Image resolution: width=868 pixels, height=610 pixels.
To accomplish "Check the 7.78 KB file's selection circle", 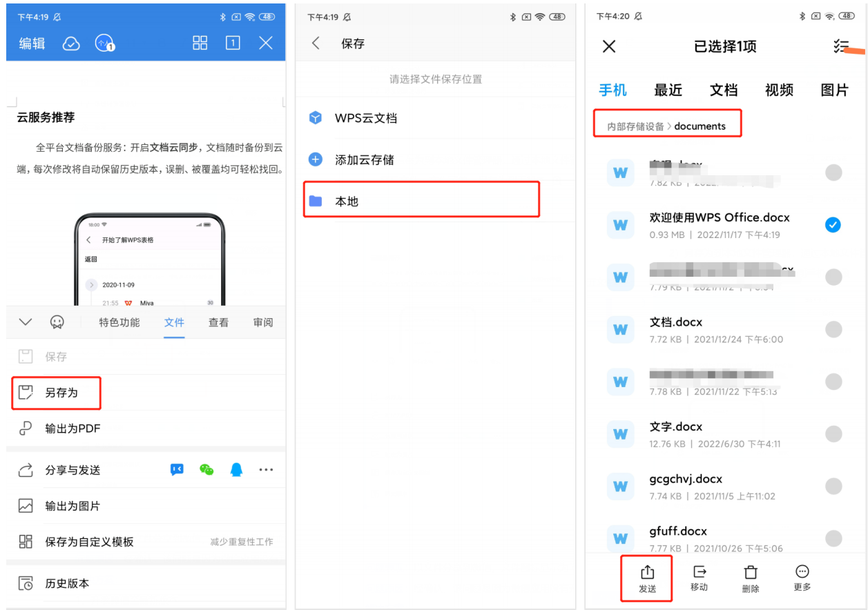I will pyautogui.click(x=833, y=382).
